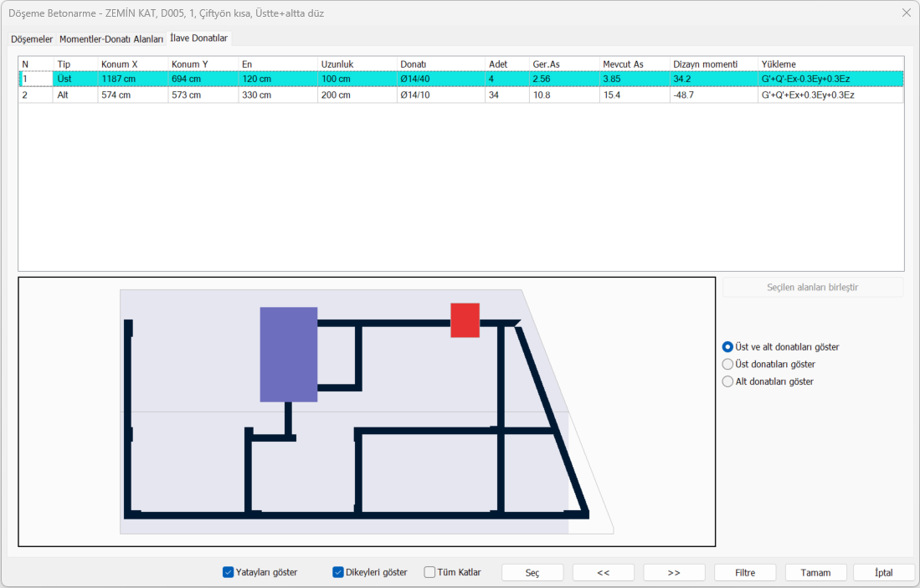This screenshot has height=588, width=920.
Task: Click the Ger.As value '10.8'
Action: click(x=564, y=95)
